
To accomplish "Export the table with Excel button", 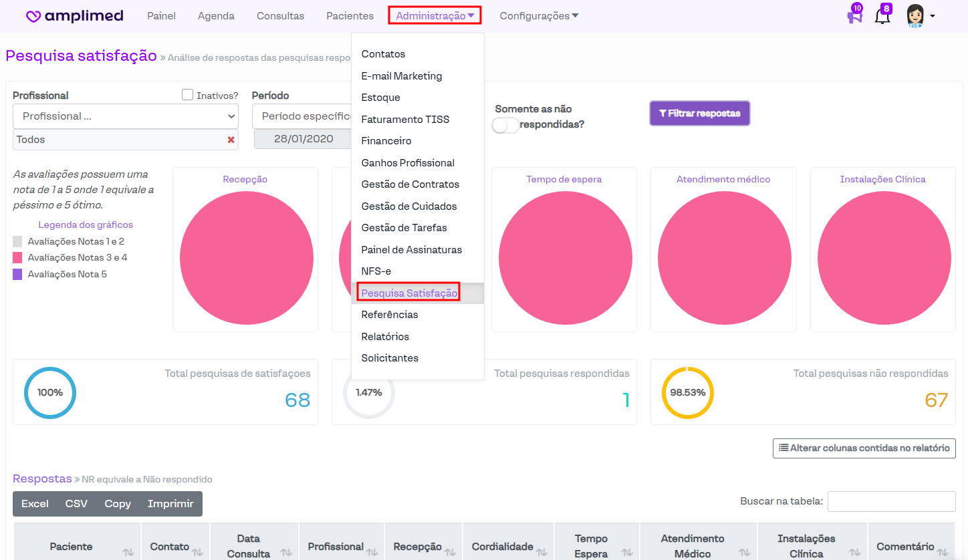I will click(35, 504).
